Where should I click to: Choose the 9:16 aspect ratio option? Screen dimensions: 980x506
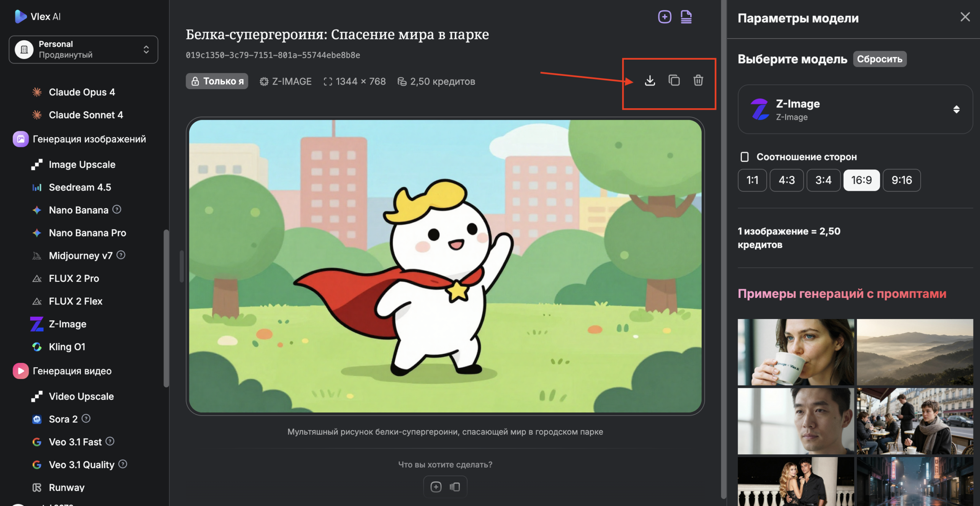point(901,180)
